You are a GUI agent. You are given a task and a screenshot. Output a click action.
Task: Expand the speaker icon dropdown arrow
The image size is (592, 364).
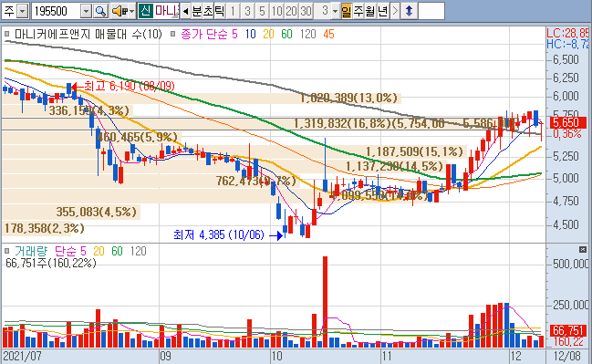pyautogui.click(x=131, y=11)
